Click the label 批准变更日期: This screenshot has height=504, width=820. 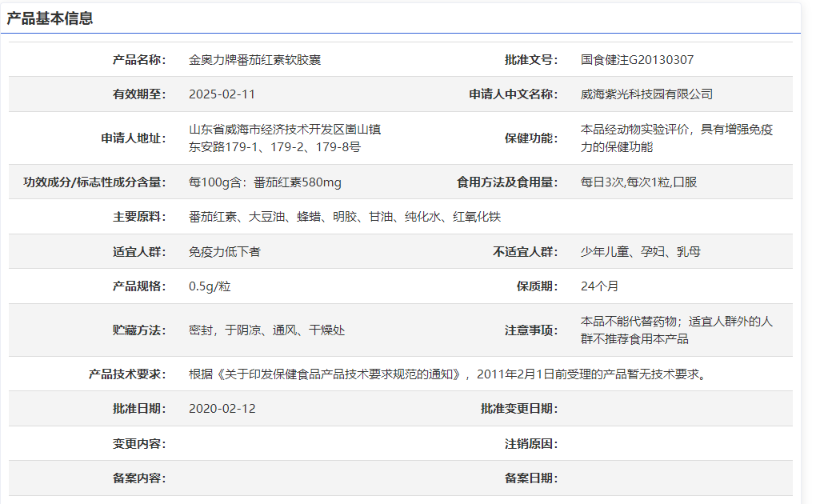pos(519,408)
